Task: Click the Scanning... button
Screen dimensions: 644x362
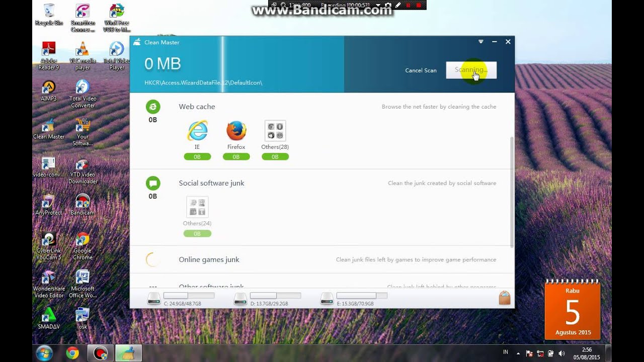Action: point(471,70)
